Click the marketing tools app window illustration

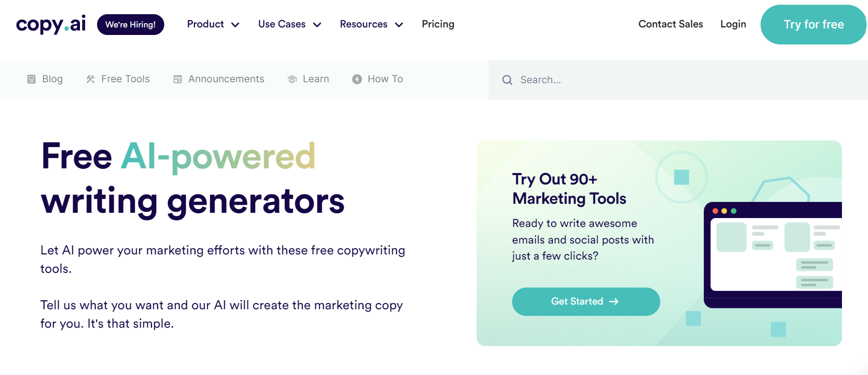pos(773,255)
